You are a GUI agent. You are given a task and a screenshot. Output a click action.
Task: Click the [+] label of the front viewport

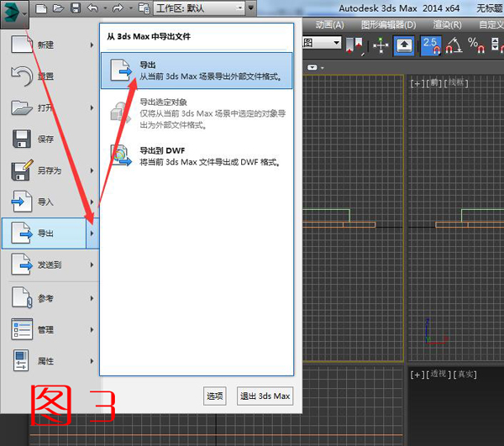pyautogui.click(x=417, y=83)
